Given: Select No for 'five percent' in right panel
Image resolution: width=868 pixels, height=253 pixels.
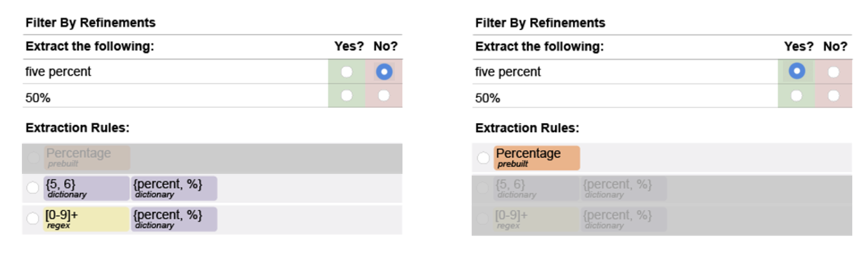Looking at the screenshot, I should click(x=833, y=72).
